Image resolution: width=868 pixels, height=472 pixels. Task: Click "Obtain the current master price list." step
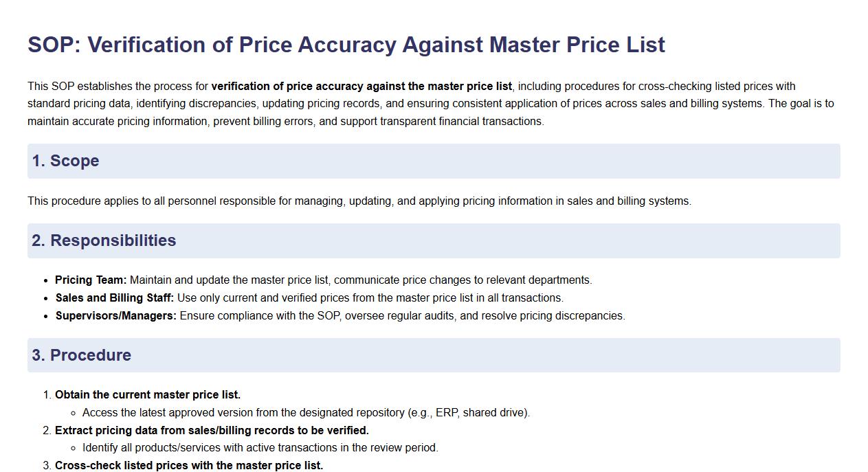pos(148,395)
